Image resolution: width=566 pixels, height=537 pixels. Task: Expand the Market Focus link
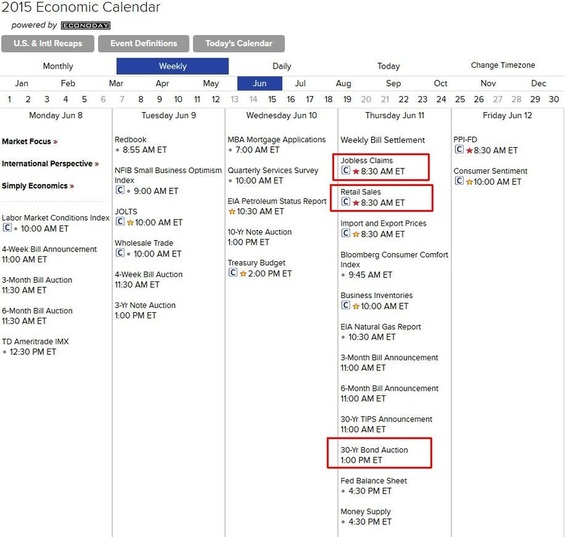(x=30, y=141)
